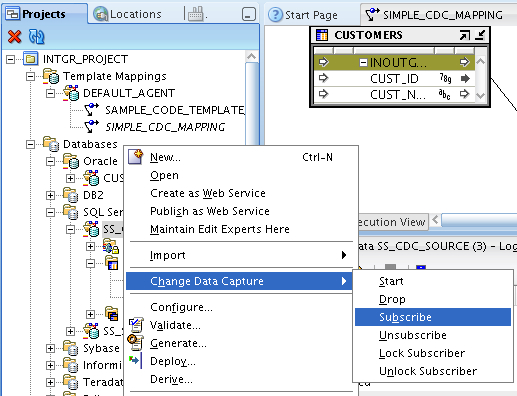Collapse the CUSTOMERS operator to icon
The height and width of the screenshot is (396, 517).
(x=480, y=35)
